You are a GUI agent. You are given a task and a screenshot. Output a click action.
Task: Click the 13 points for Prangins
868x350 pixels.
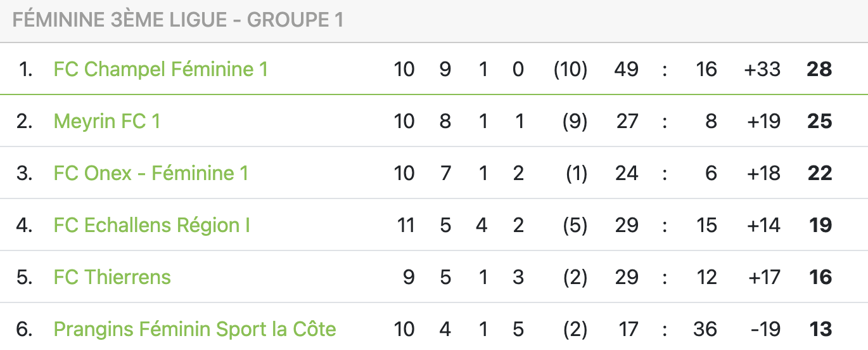[x=820, y=329]
